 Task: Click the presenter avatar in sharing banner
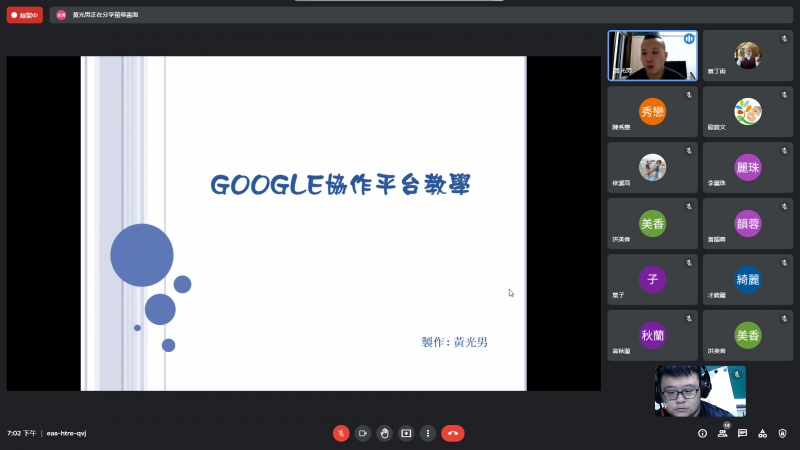(61, 15)
